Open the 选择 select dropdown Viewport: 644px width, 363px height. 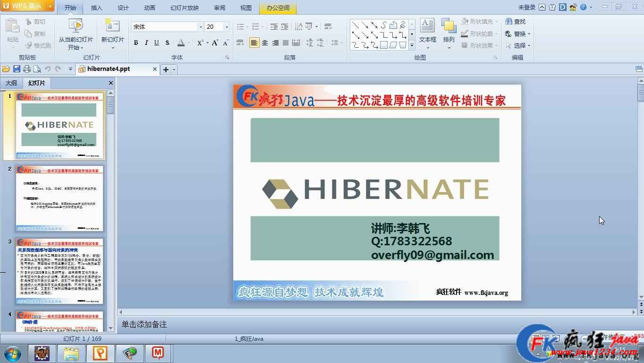(x=518, y=45)
